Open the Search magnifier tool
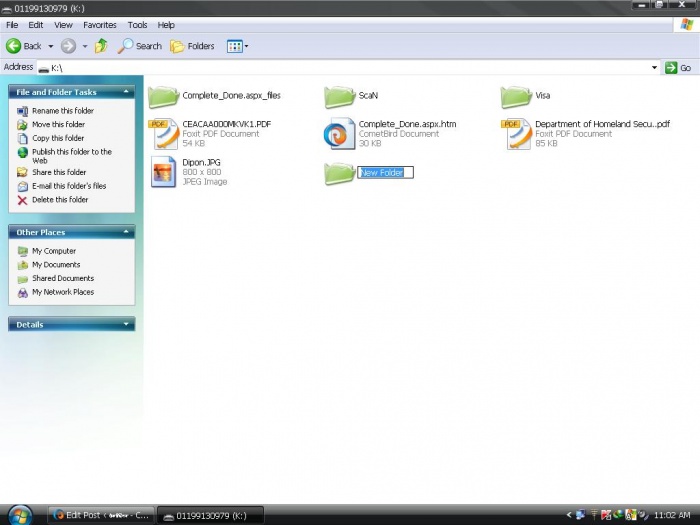This screenshot has width=700, height=525. coord(140,46)
